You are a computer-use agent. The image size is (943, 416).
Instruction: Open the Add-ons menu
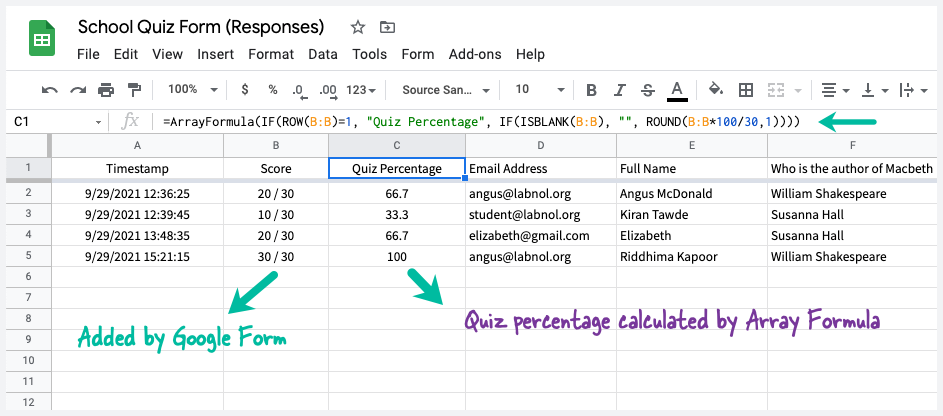(x=475, y=54)
